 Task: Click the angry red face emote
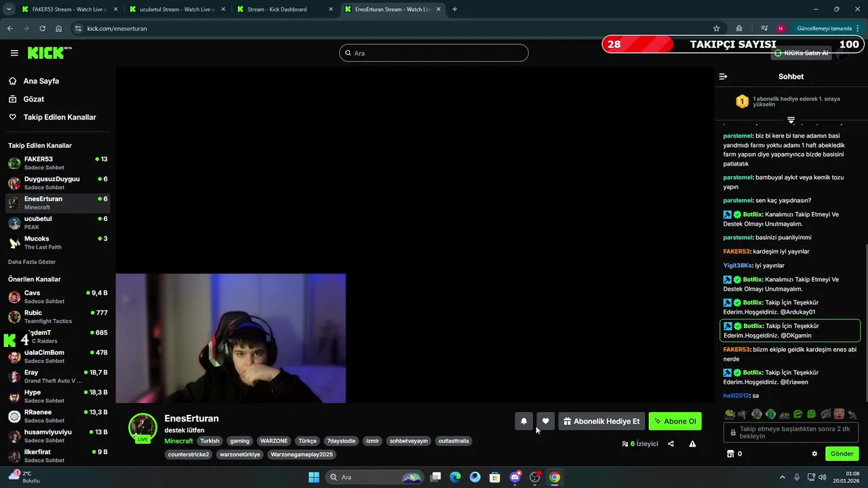(x=839, y=414)
